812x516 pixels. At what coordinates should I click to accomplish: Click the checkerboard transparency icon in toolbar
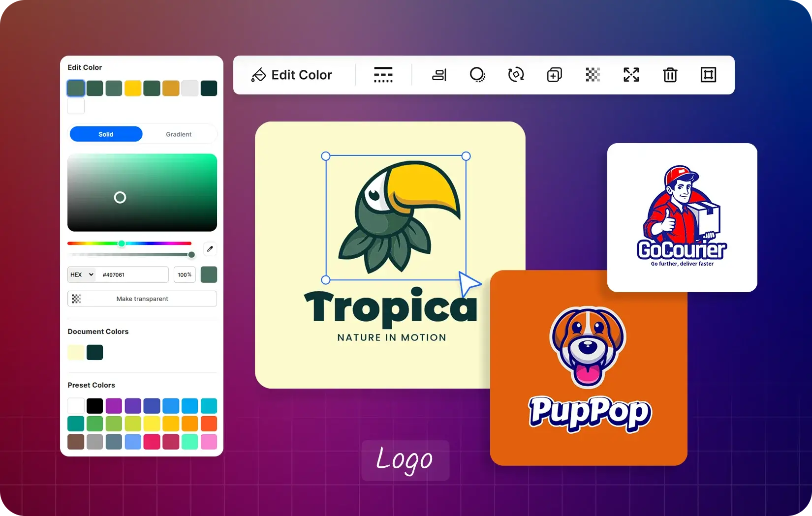point(593,75)
